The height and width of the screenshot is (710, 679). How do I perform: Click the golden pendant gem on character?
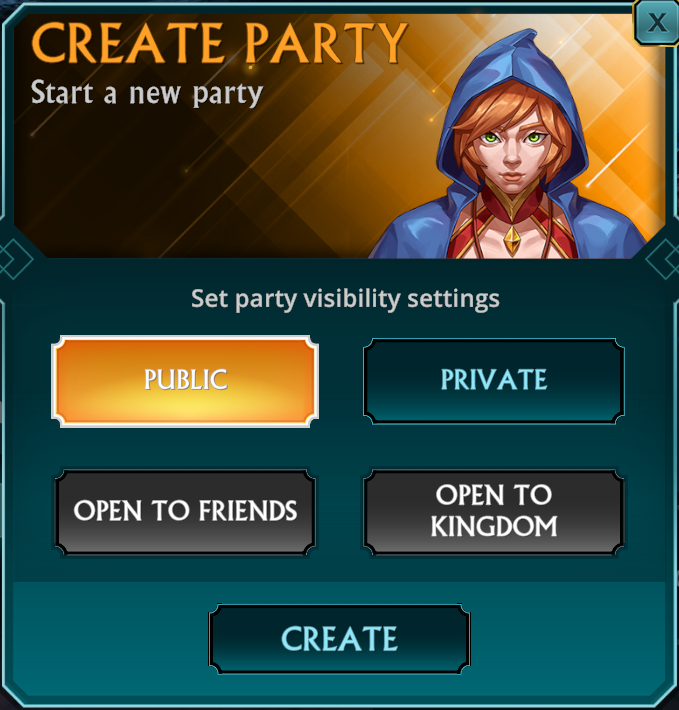click(x=512, y=239)
